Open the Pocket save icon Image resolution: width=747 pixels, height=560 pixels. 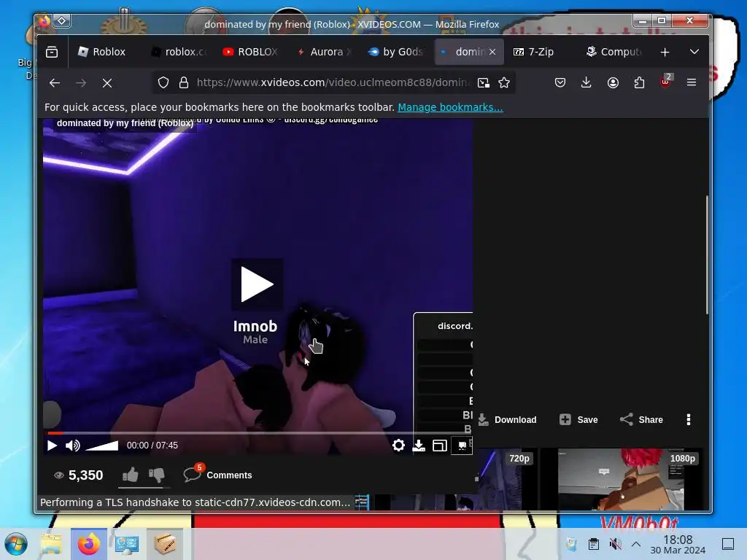click(560, 83)
